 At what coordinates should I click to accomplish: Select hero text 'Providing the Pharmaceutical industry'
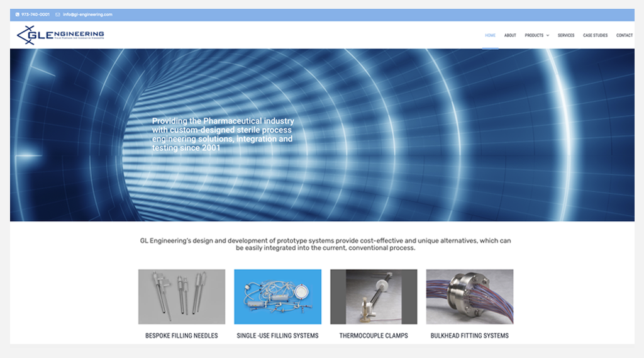tap(223, 121)
